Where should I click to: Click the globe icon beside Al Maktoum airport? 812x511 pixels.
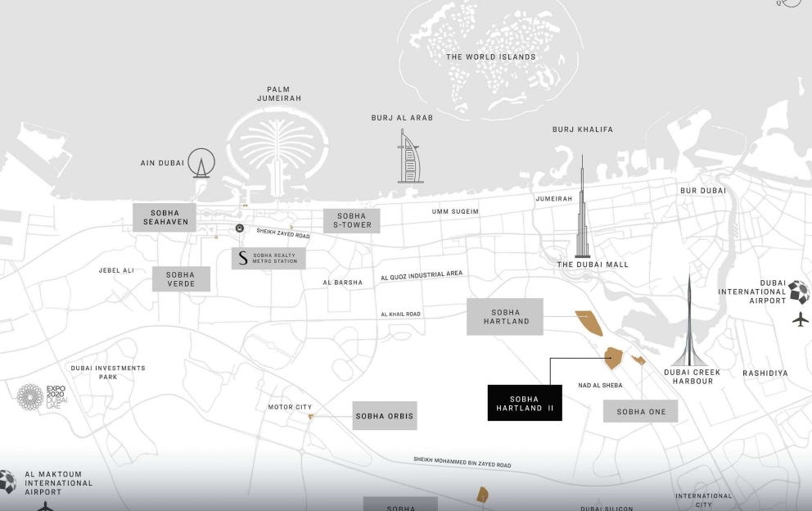click(7, 482)
